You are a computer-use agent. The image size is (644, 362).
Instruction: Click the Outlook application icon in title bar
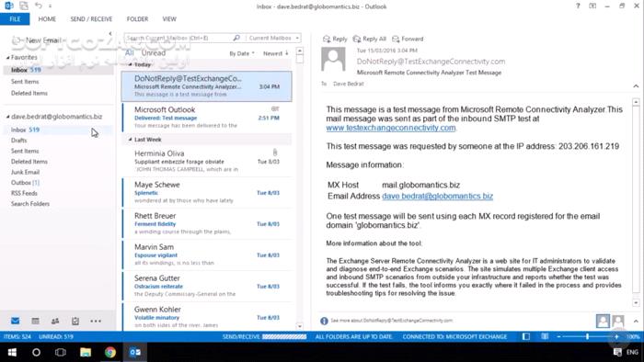coord(9,6)
